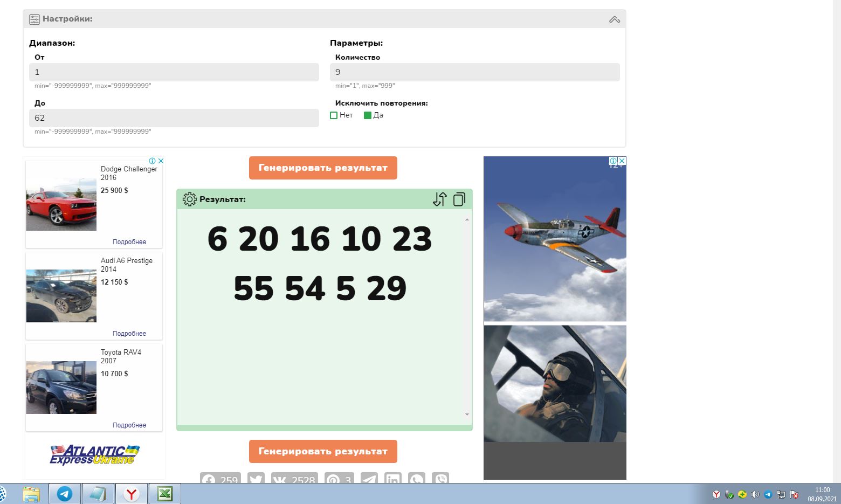
Task: Click the up arrow of the result scrollbar
Action: (x=467, y=219)
